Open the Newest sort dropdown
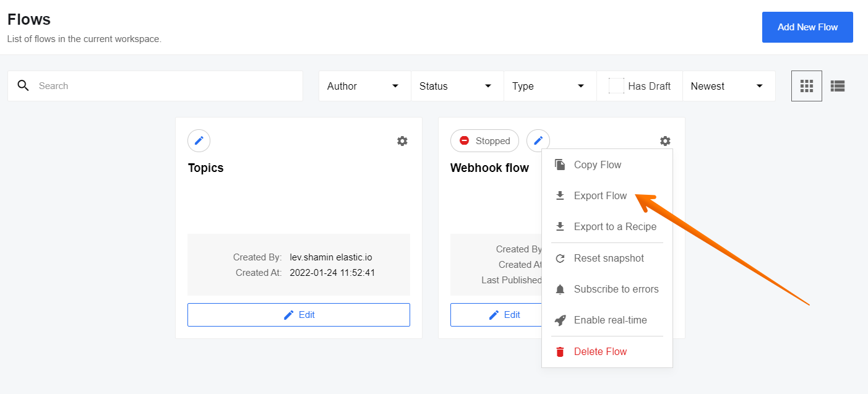 [x=729, y=86]
